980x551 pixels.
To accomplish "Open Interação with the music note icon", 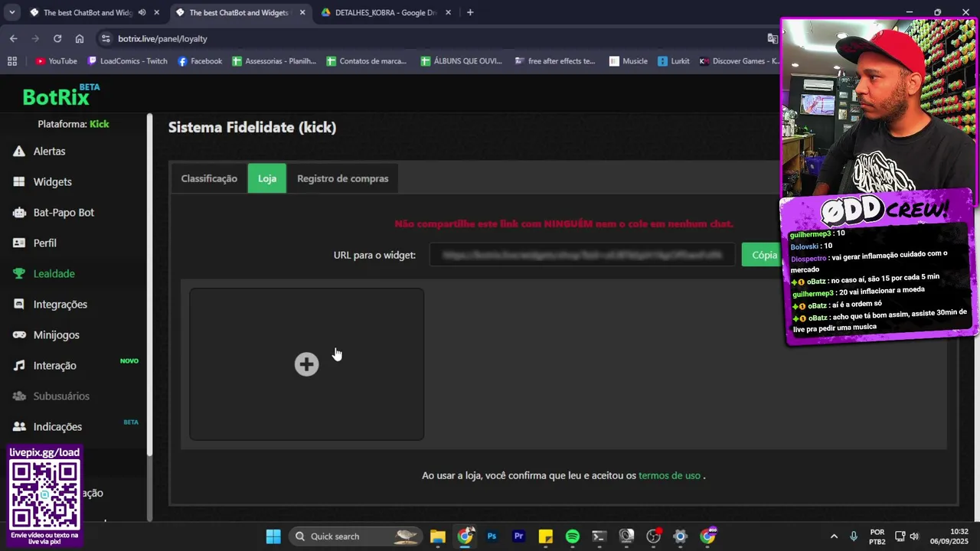I will (54, 366).
